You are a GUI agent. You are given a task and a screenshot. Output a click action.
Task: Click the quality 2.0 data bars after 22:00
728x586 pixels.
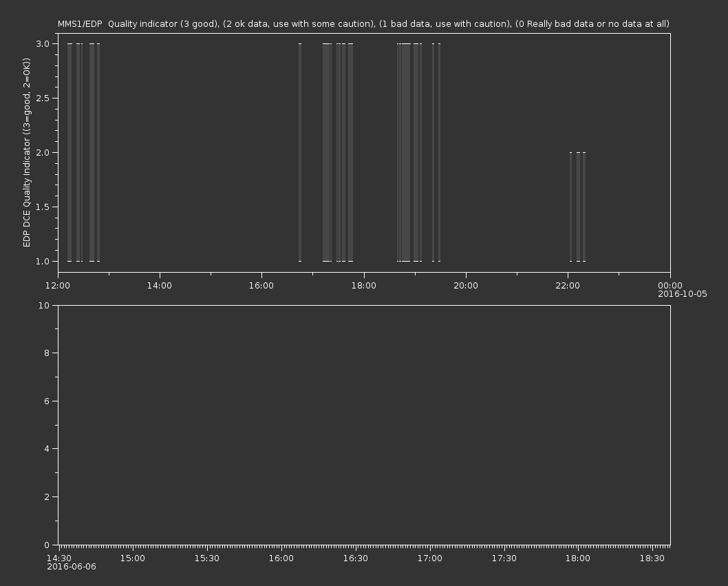pos(578,207)
